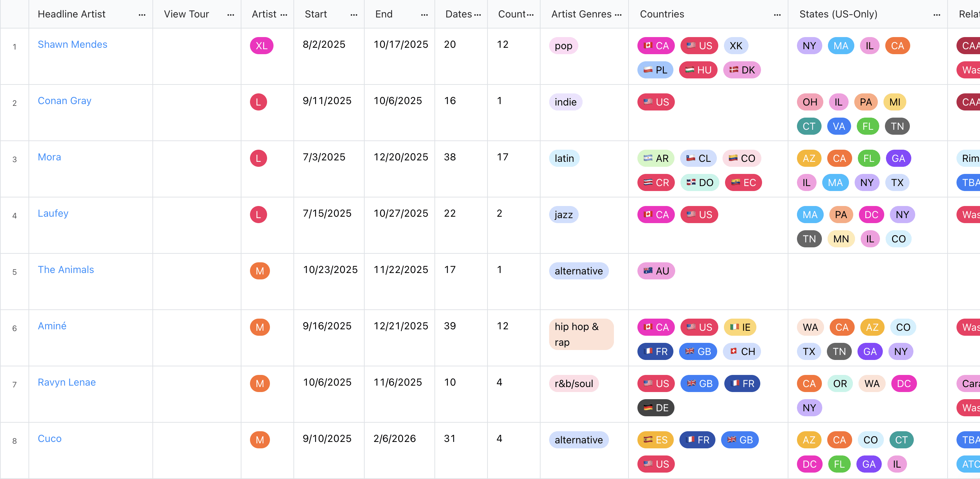
Task: Select the start date 8/2/2025 cell
Action: [x=329, y=56]
